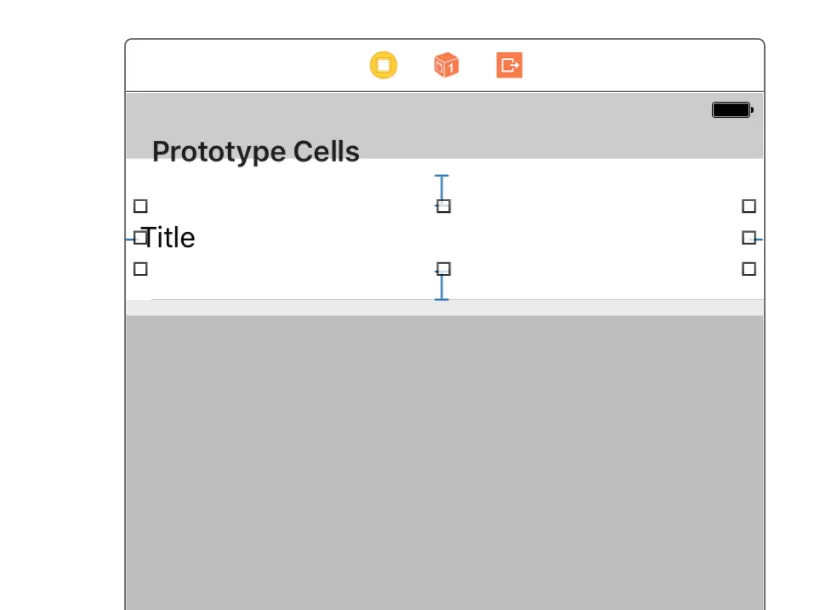
Task: Select the yellow View Controller dock icon
Action: pos(383,65)
